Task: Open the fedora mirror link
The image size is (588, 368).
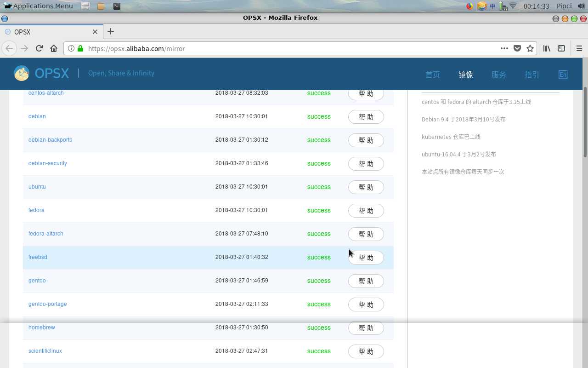Action: coord(36,210)
